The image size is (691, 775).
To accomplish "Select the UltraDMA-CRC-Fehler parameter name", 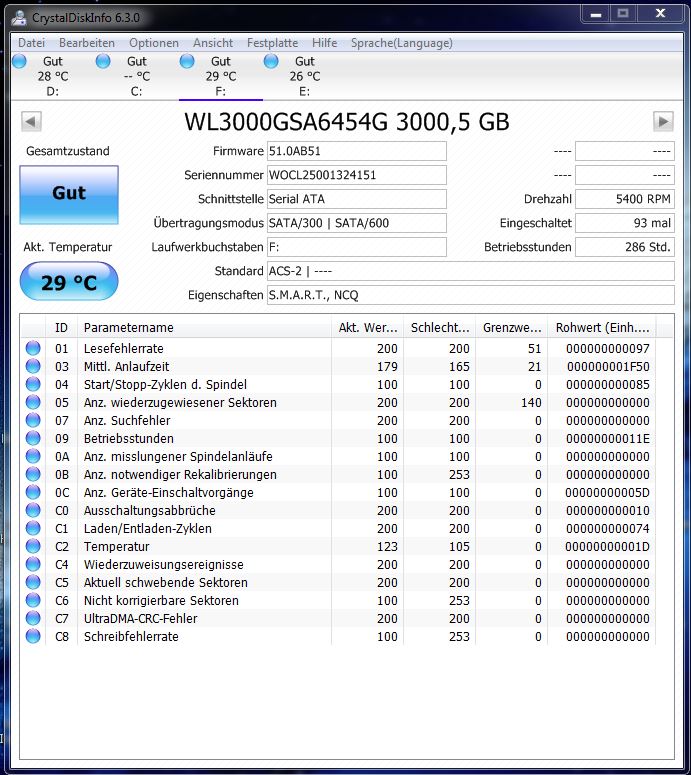I will [x=140, y=619].
